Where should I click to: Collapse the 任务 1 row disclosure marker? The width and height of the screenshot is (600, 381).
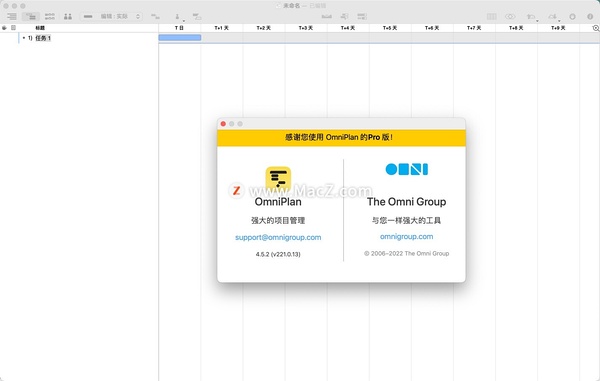[x=24, y=38]
